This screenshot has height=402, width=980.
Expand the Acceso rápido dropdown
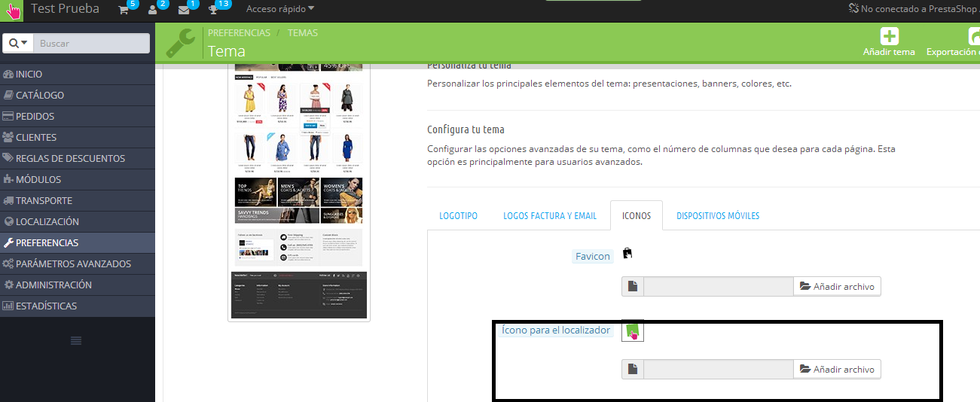[280, 9]
